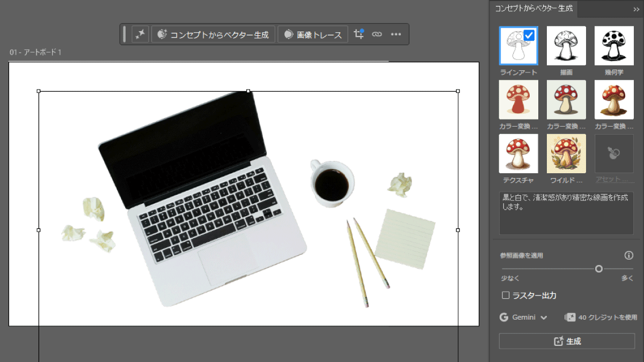Click the 生成 generate button

pyautogui.click(x=567, y=341)
